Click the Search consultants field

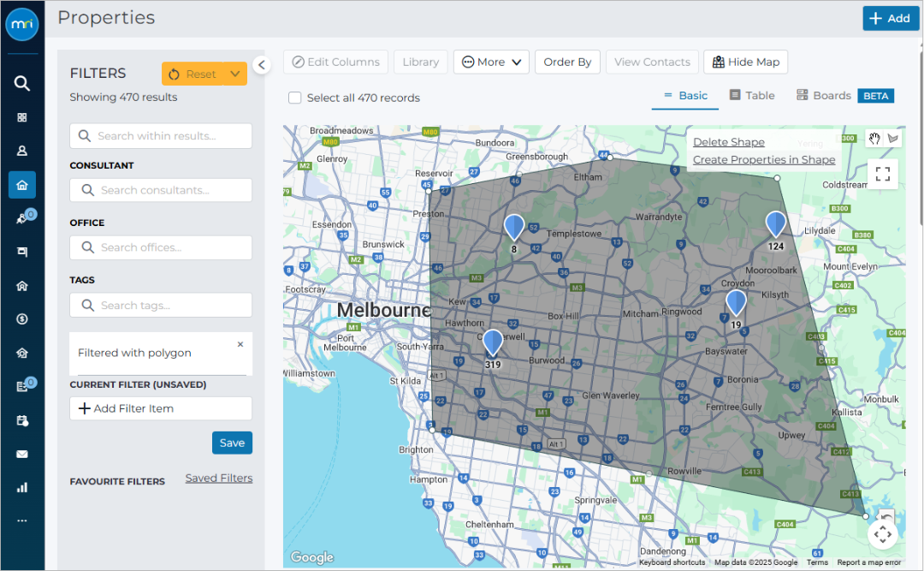(161, 190)
